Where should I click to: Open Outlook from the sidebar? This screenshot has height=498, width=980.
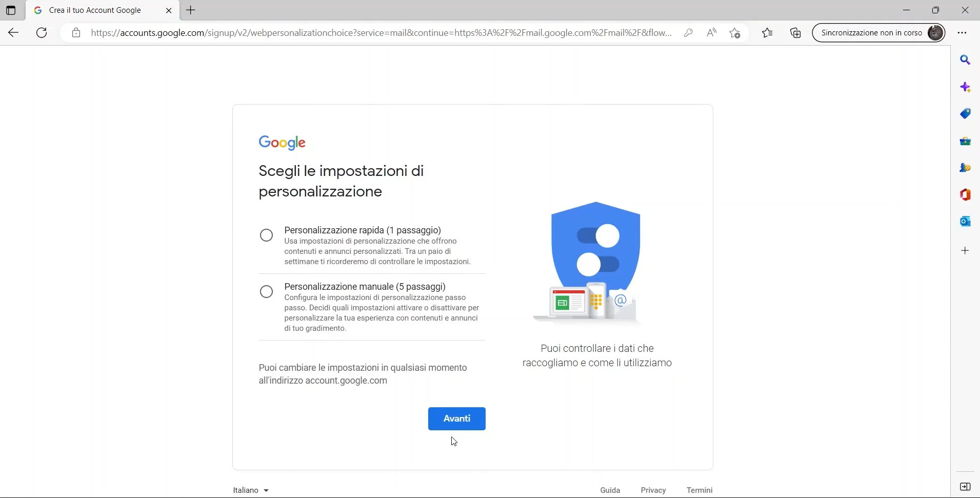[x=966, y=222]
